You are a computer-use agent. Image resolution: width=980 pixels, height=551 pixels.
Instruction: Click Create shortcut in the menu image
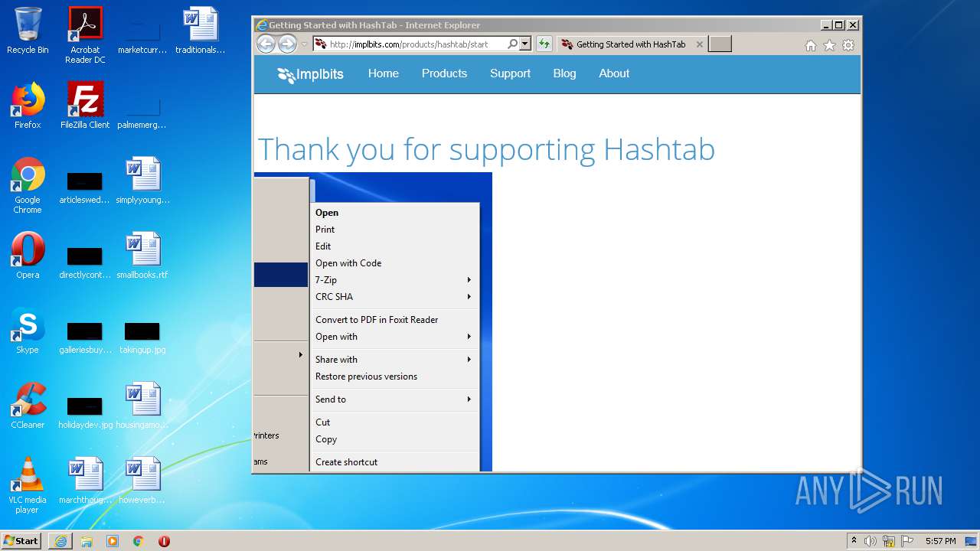[346, 462]
